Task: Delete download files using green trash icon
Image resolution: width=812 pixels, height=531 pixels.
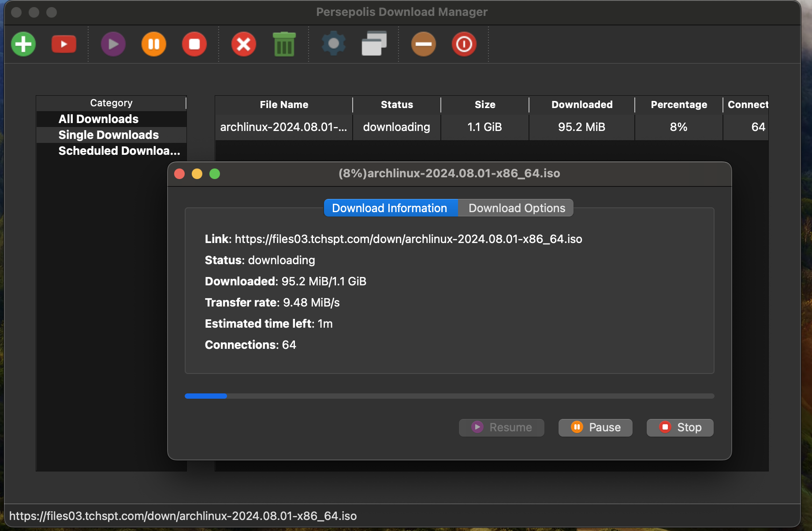Action: (284, 44)
